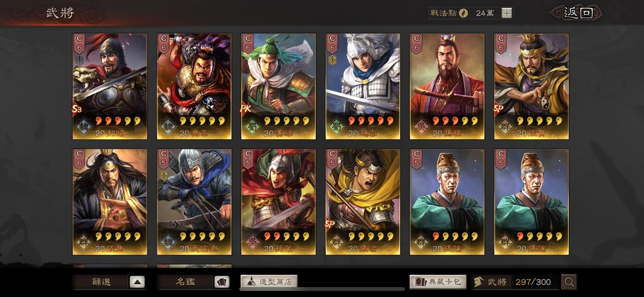This screenshot has width=644, height=297.
Task: Select the 孫權 general card
Action: pyautogui.click(x=447, y=86)
